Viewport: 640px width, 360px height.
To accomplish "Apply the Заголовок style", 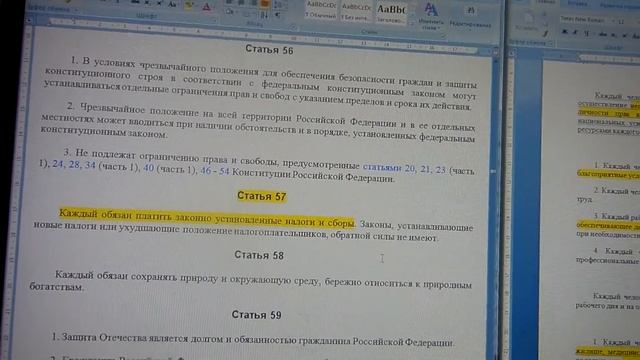I will click(x=391, y=14).
